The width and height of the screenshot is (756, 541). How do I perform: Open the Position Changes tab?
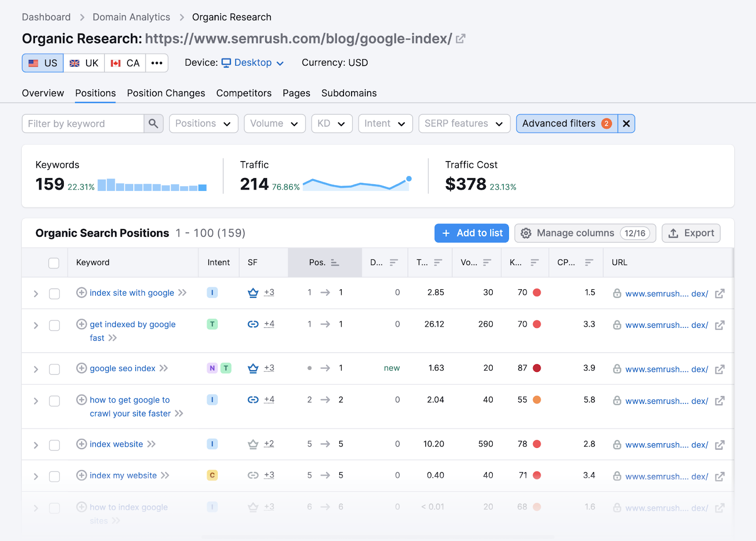(165, 93)
